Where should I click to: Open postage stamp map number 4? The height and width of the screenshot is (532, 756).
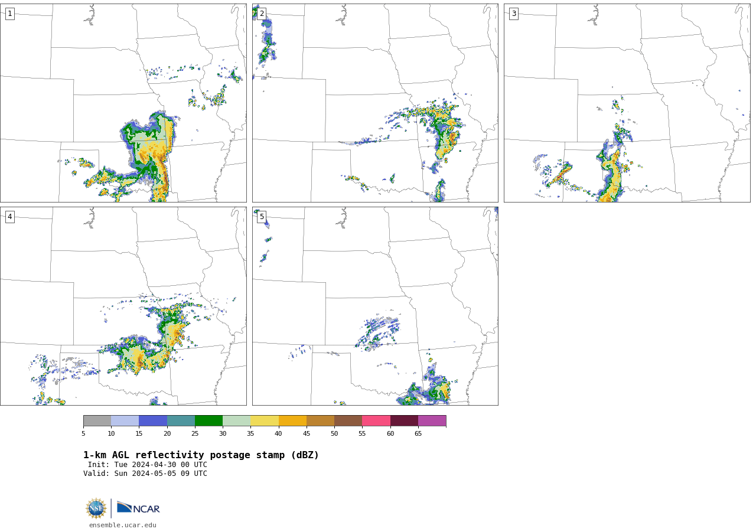(x=123, y=306)
